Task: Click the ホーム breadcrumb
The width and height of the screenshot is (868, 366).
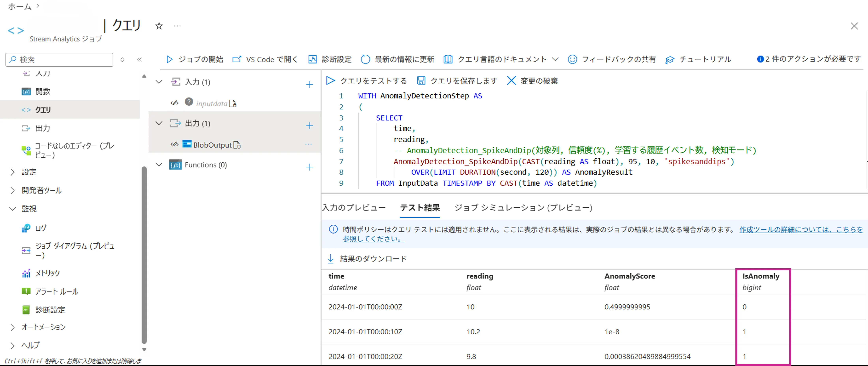Action: click(20, 6)
